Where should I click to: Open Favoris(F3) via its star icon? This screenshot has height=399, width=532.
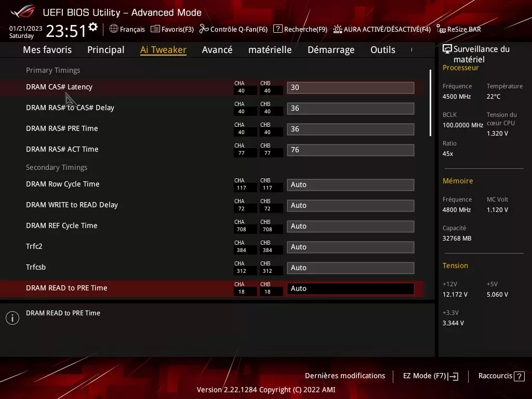coord(156,29)
